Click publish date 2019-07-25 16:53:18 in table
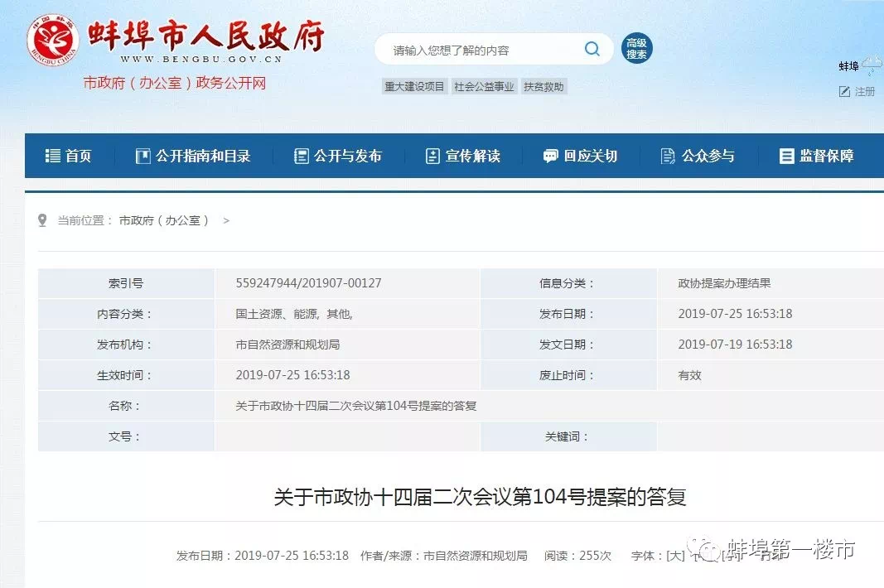This screenshot has width=884, height=588. coord(735,313)
